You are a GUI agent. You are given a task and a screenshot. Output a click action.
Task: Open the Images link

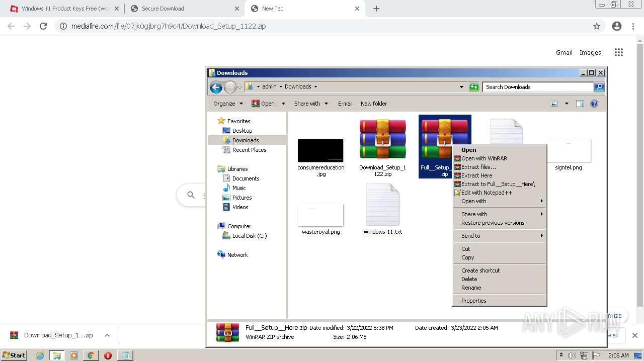click(x=590, y=52)
